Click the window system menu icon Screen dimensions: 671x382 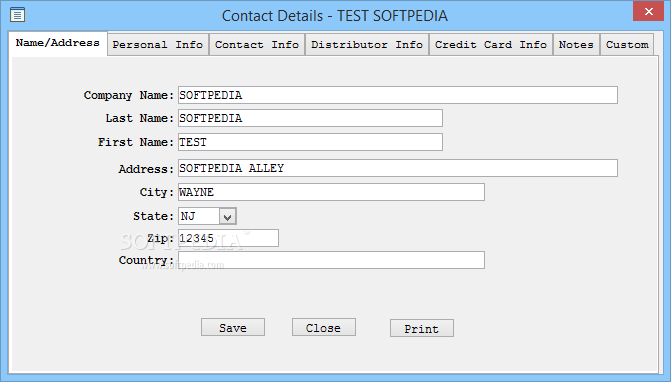pos(17,15)
